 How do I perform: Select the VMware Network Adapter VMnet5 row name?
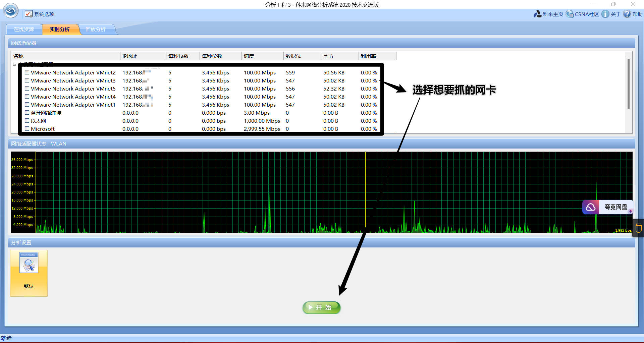pyautogui.click(x=73, y=89)
